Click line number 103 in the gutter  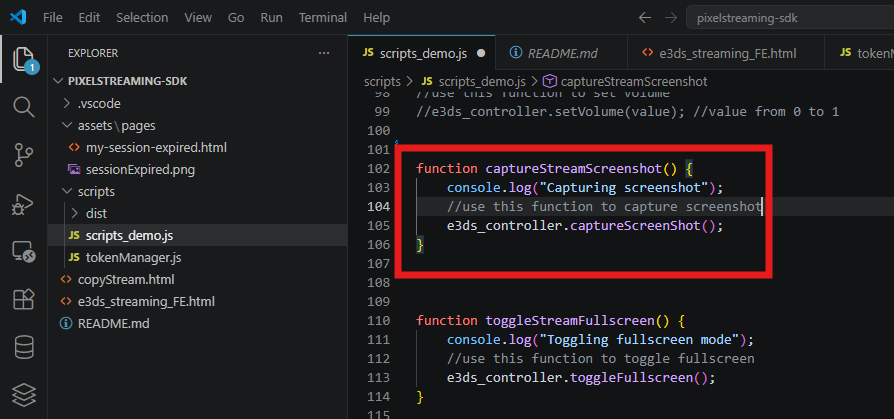379,187
